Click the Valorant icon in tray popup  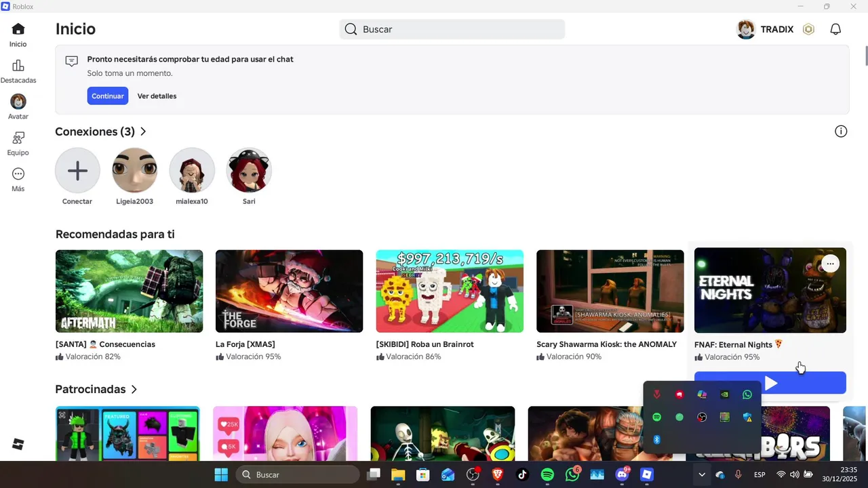click(656, 394)
